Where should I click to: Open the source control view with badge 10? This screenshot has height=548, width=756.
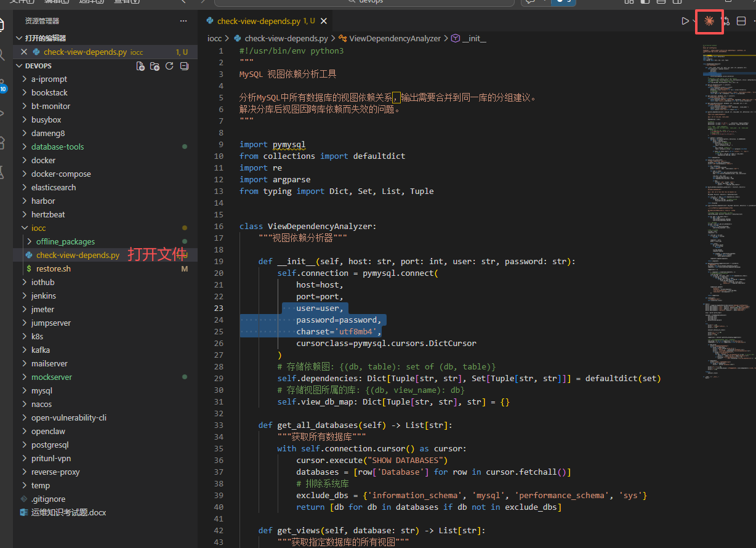(x=3, y=85)
